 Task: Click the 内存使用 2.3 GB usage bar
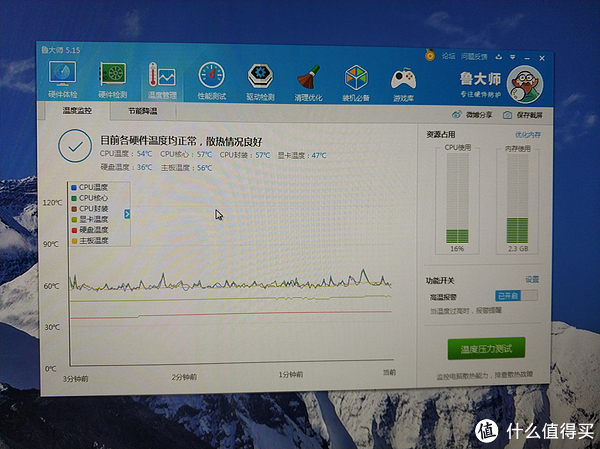coord(517,199)
